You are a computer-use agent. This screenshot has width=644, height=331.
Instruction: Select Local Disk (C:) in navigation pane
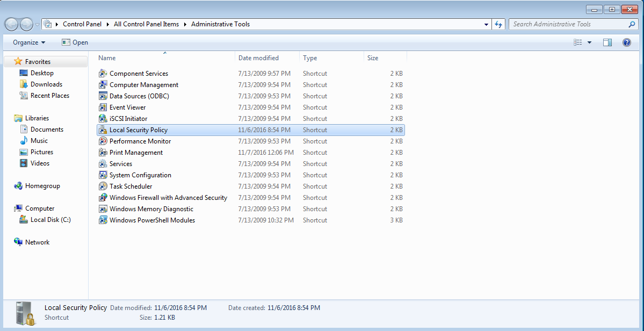[50, 220]
